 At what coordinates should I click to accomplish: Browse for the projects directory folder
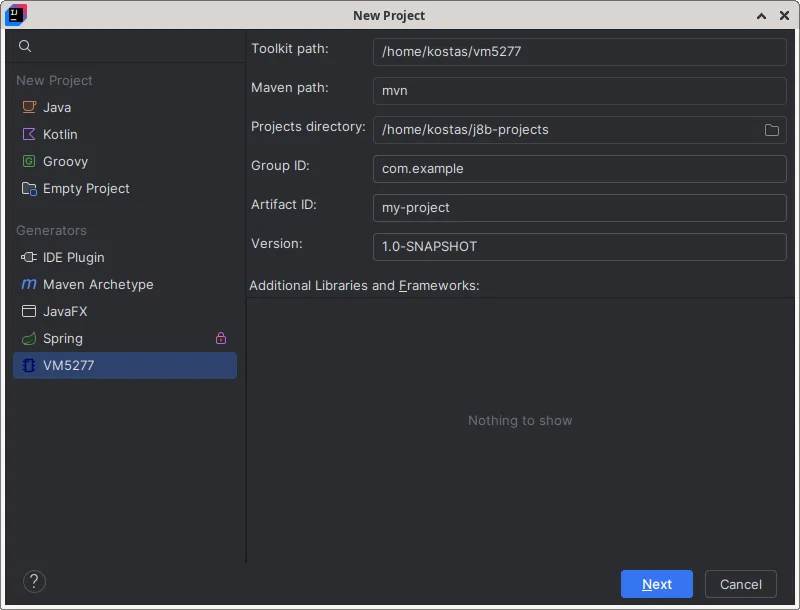[771, 130]
